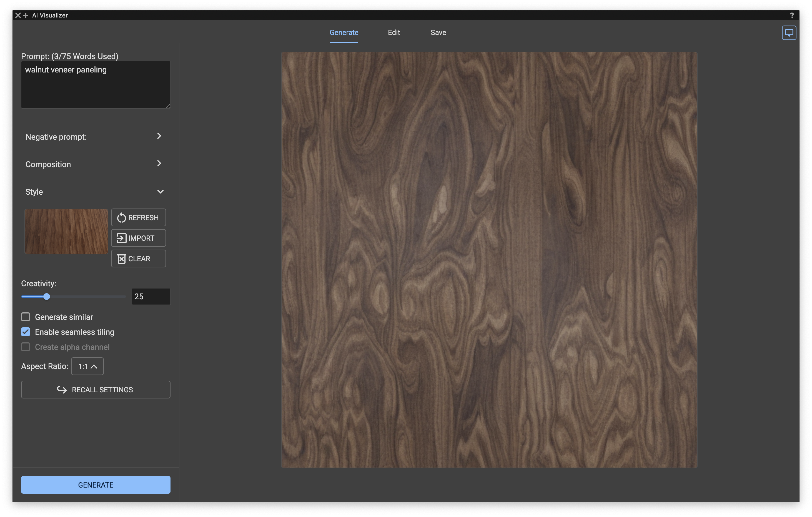Click the Recall Settings button
The width and height of the screenshot is (812, 517).
point(96,390)
